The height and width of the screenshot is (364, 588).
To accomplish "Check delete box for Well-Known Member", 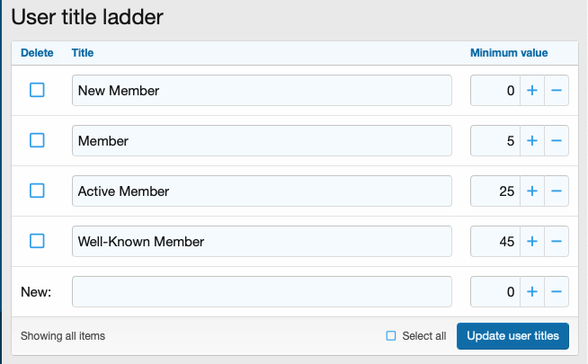I will pyautogui.click(x=37, y=241).
